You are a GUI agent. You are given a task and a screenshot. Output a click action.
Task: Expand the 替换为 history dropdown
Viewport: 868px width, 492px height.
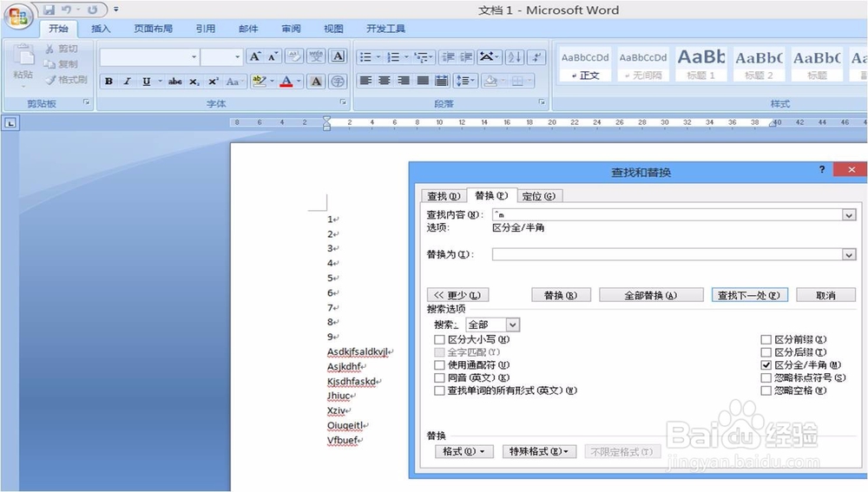point(849,254)
